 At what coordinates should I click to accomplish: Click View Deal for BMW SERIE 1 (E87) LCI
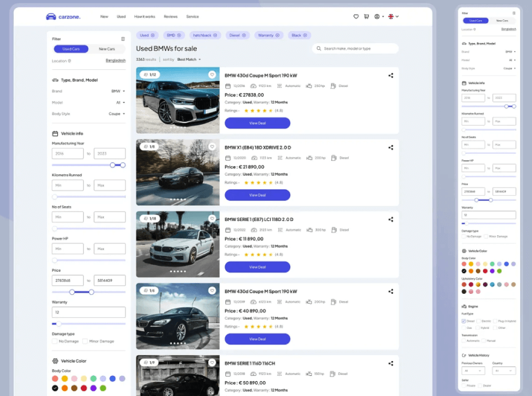(x=258, y=267)
